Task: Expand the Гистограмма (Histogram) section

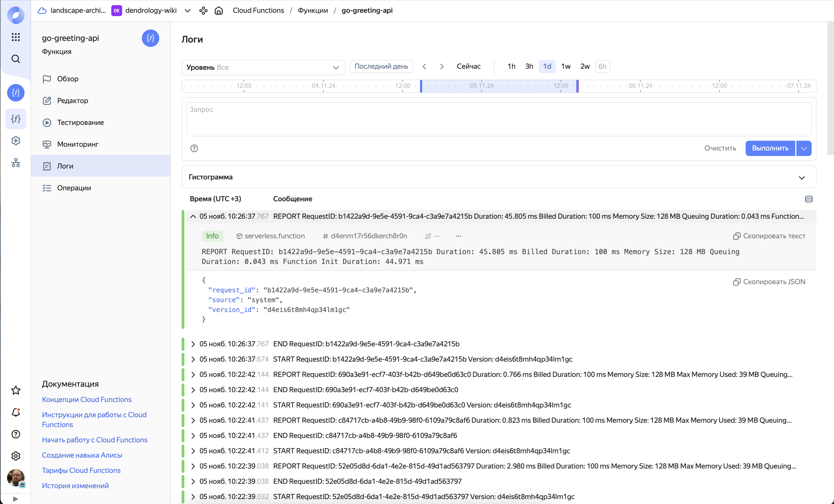Action: [x=802, y=176]
